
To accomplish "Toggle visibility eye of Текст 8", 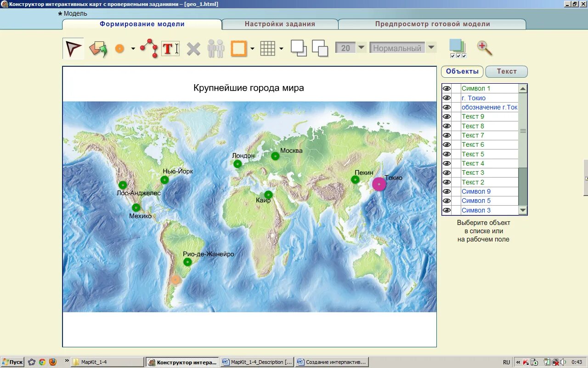I will [447, 126].
